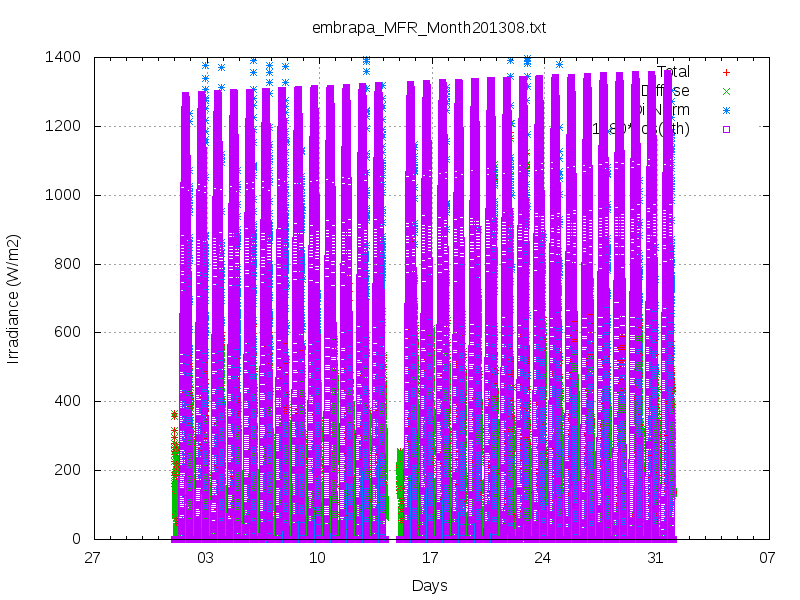
Task: Click the Irradiance (W/m2) y-axis label
Action: pos(13,299)
